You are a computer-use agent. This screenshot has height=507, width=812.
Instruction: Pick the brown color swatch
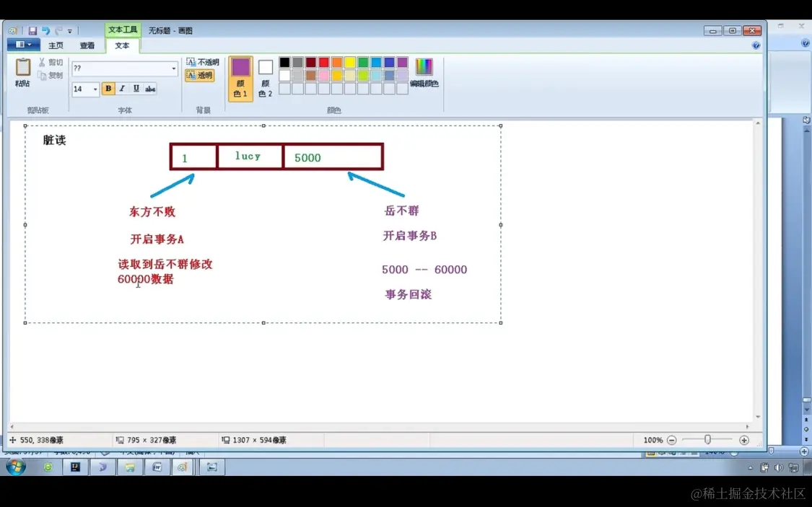(x=310, y=76)
